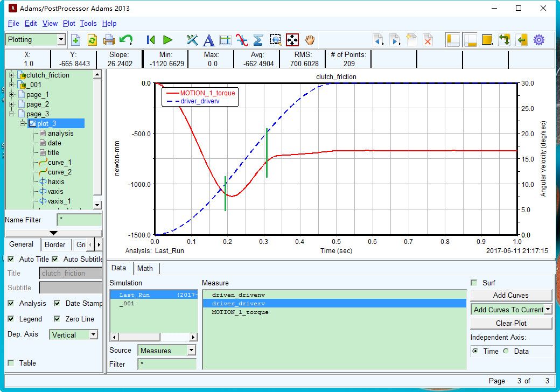Click the import/new file icon with green plus
The image size is (560, 392).
75,40
